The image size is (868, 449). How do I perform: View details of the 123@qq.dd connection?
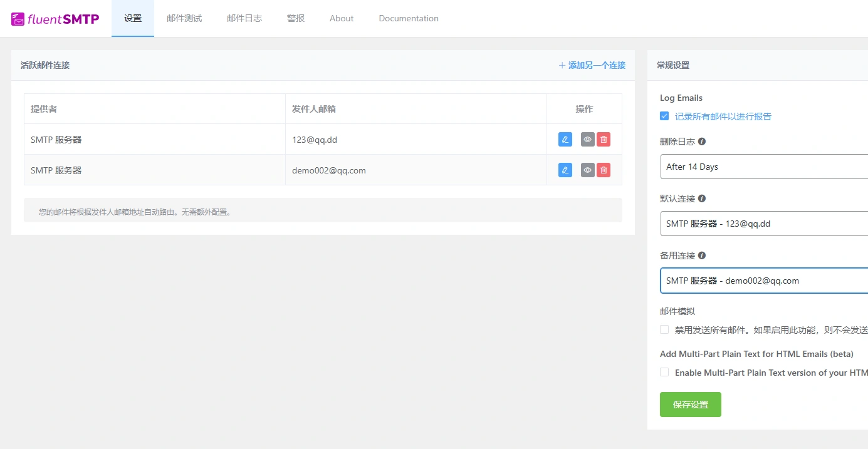(587, 139)
